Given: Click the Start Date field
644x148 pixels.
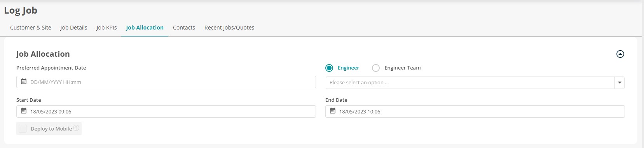Looking at the screenshot, I should click(x=166, y=111).
